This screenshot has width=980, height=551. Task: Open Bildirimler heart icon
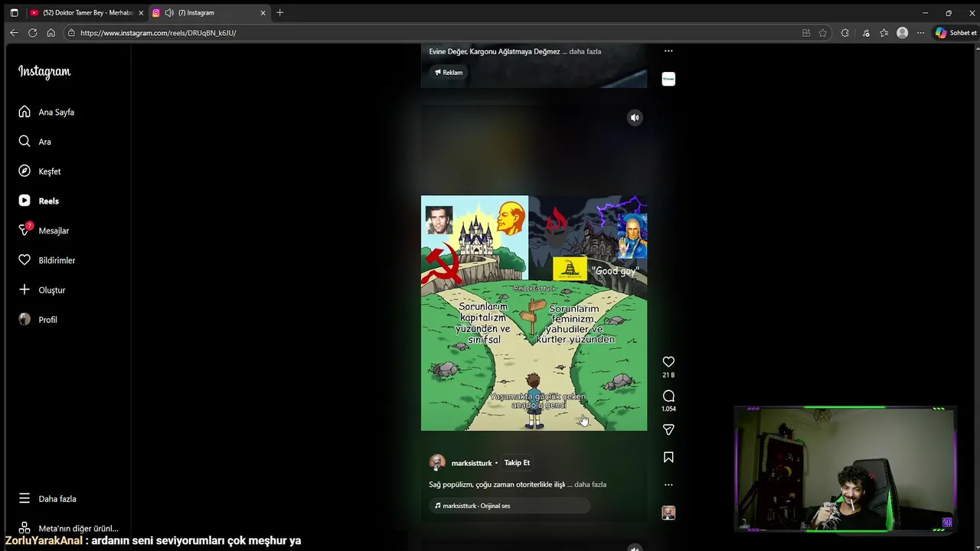pyautogui.click(x=47, y=260)
